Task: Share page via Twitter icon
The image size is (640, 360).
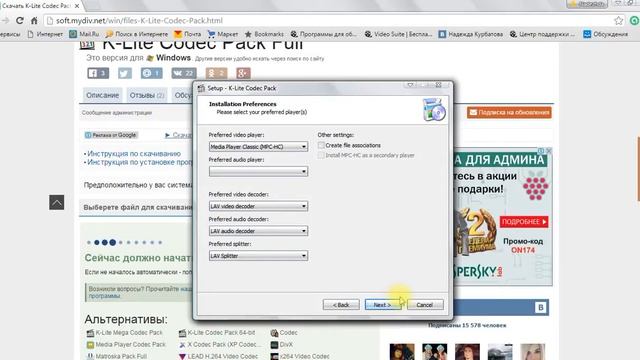Action: coord(125,73)
